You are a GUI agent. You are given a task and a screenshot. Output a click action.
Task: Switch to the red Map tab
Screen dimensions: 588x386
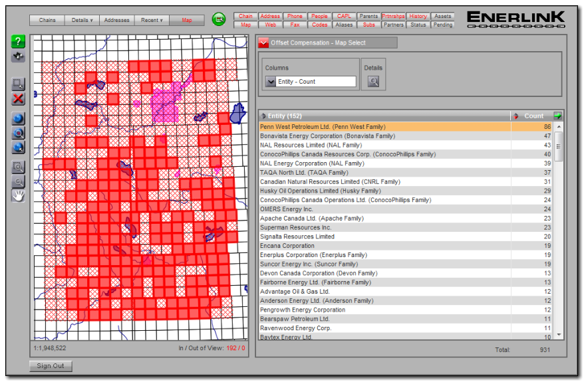coord(187,20)
